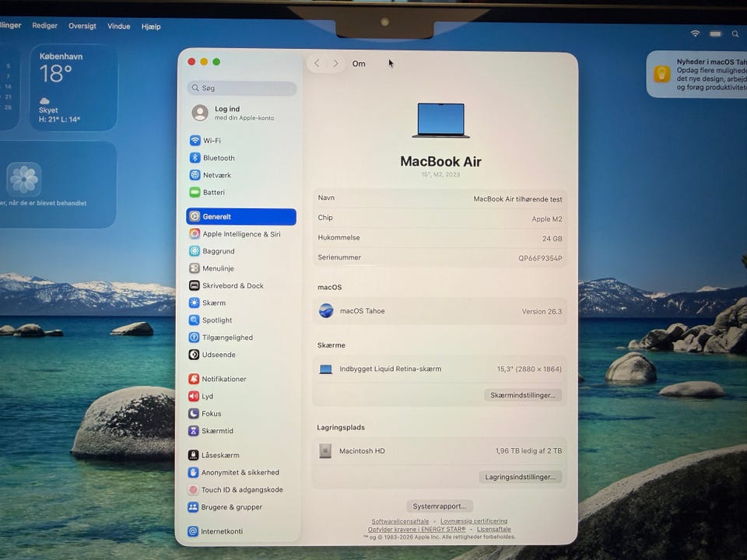Click the Nyheder i macOS Tahoe notification
This screenshot has height=560, width=747.
pos(696,75)
